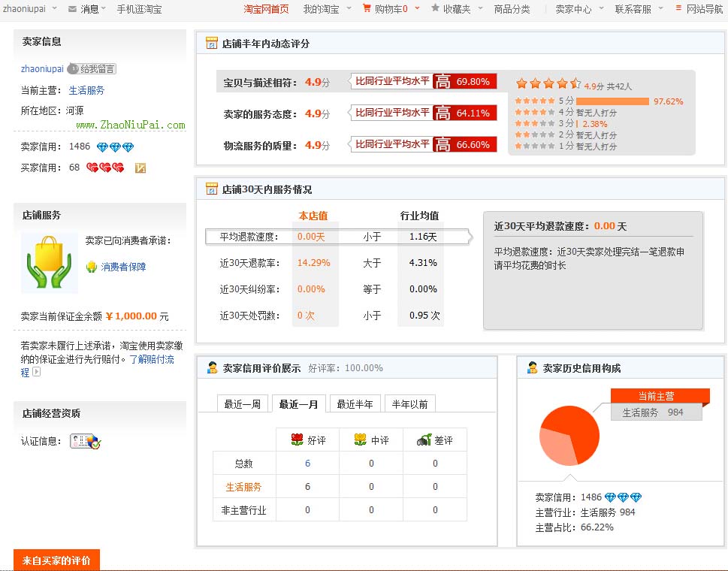Open the 消费者保障 link
Screen dimensions: 728x571
pyautogui.click(x=123, y=267)
